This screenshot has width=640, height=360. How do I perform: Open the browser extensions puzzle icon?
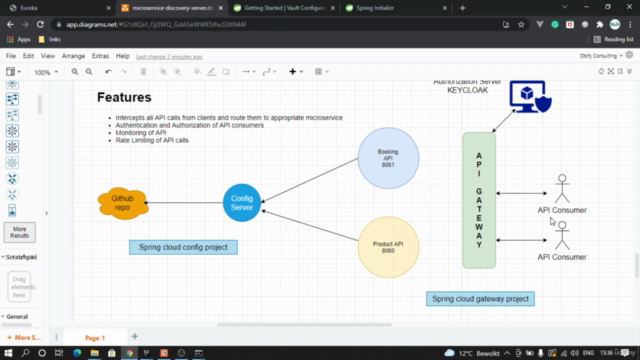click(x=600, y=25)
